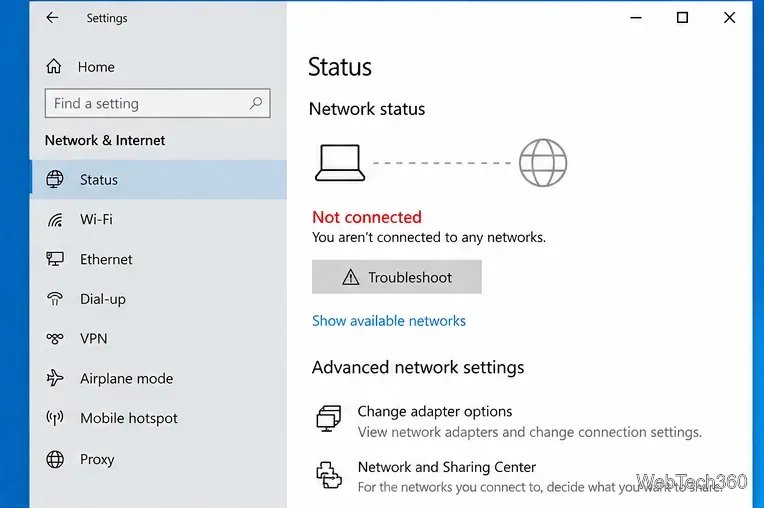Image resolution: width=764 pixels, height=508 pixels.
Task: Click the warning triangle on Troubleshoot
Action: click(350, 277)
